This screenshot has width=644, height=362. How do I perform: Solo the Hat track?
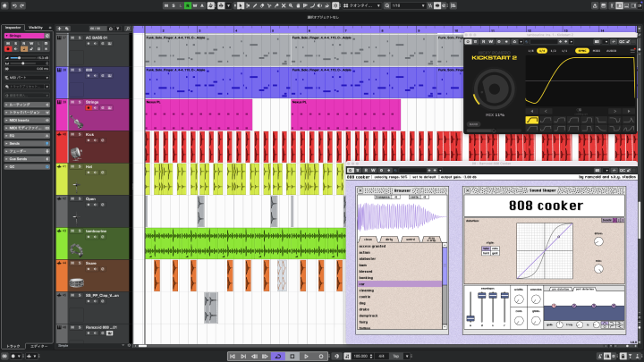[80, 166]
